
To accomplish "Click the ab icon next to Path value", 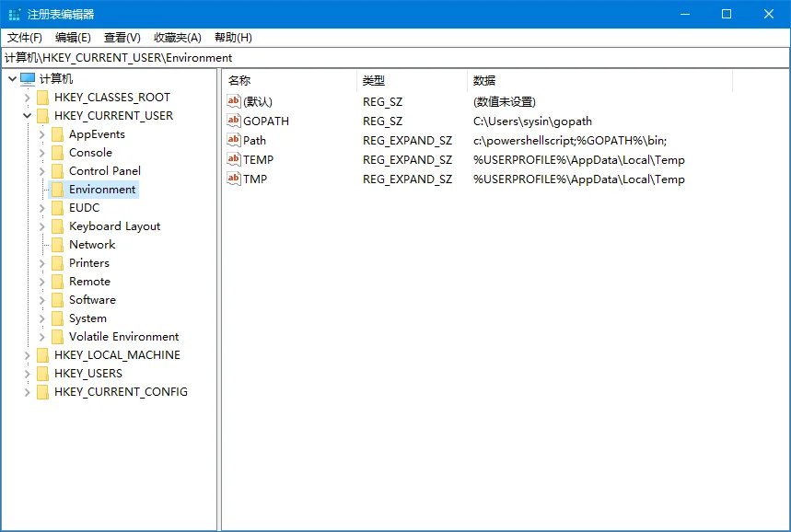I will coord(234,140).
